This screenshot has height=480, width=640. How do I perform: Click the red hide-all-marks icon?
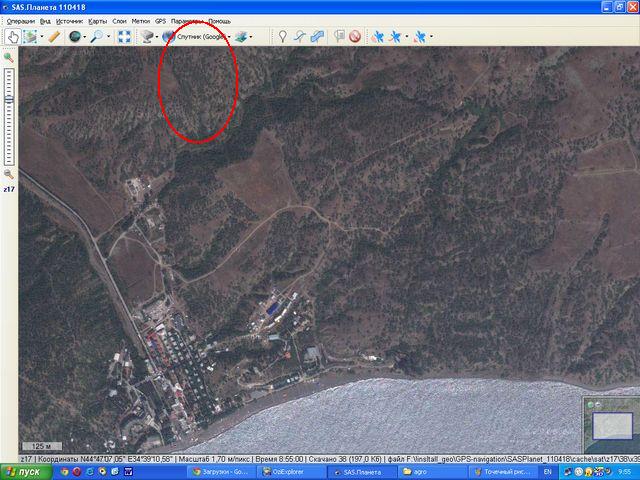tap(354, 36)
